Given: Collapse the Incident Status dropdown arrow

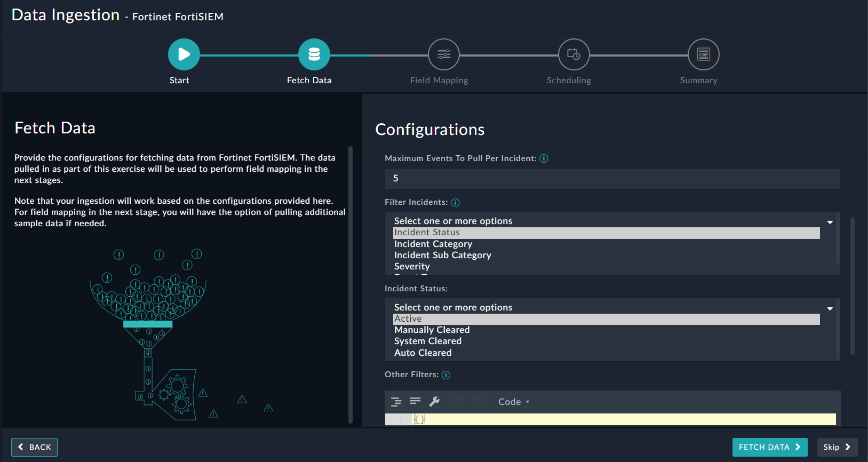Looking at the screenshot, I should coord(830,308).
